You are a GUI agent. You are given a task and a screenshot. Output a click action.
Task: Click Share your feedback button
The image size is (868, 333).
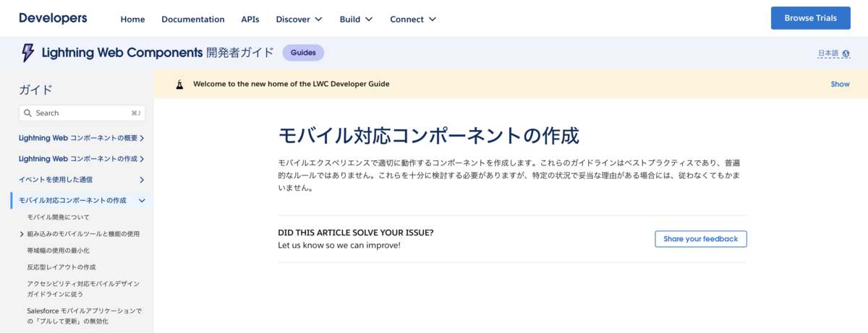click(x=701, y=239)
